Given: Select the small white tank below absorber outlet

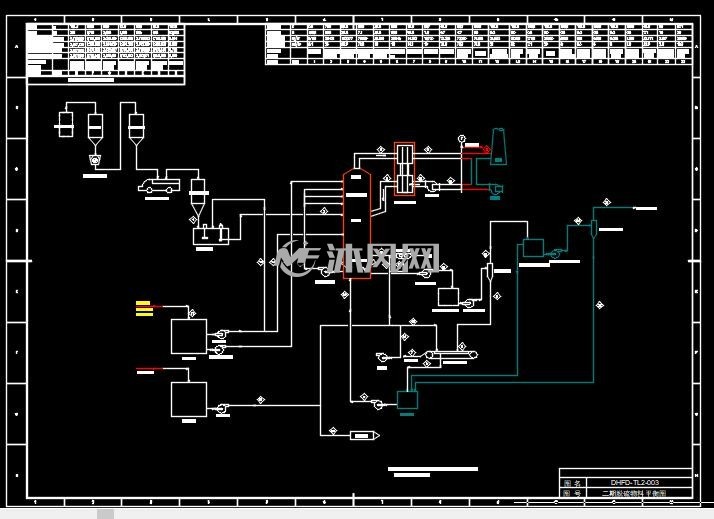Looking at the screenshot, I should tap(448, 297).
